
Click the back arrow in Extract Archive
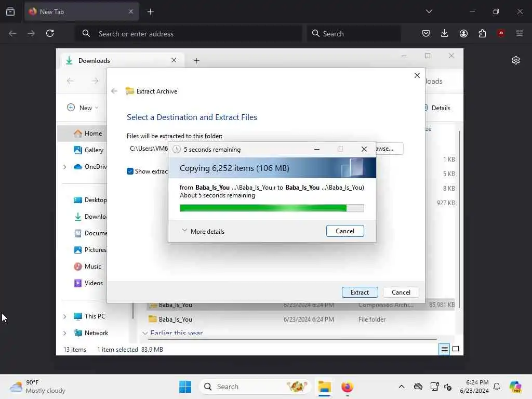click(x=114, y=91)
